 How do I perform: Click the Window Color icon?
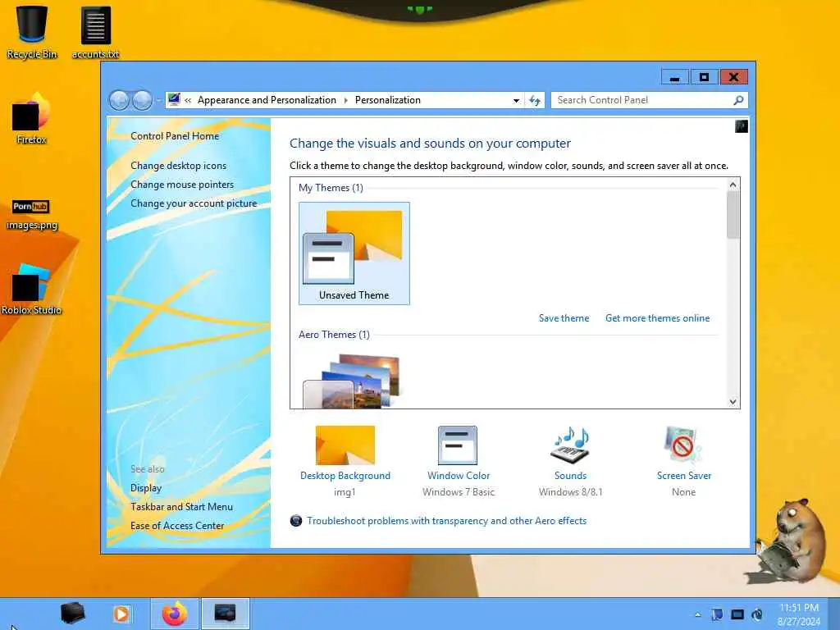(458, 445)
